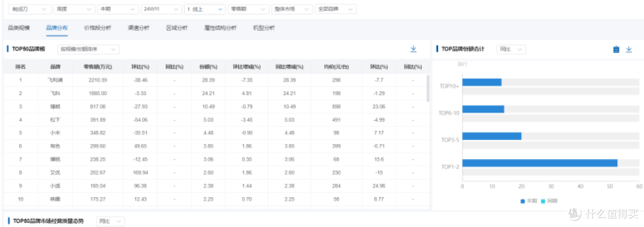Click the 185.04 sales value cell
Screen dimensions: 644x227
pyautogui.click(x=98, y=186)
